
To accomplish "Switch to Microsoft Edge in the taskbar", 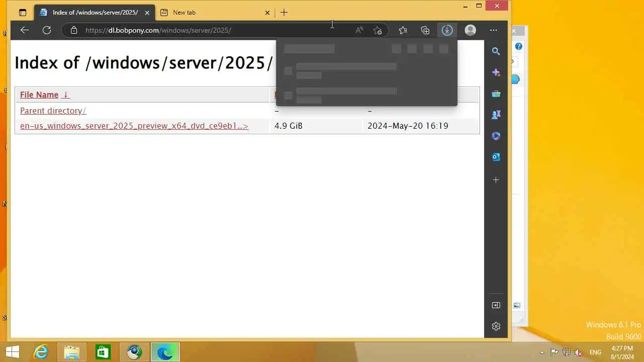I will click(x=165, y=352).
